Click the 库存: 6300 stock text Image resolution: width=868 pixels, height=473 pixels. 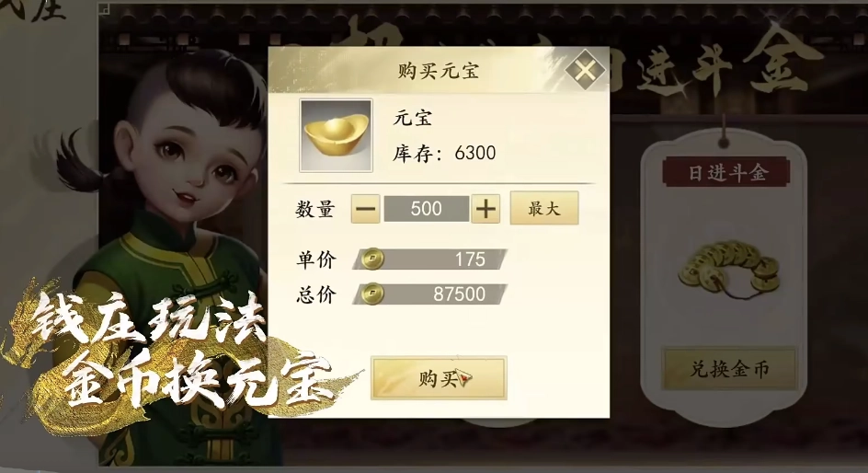pos(444,154)
